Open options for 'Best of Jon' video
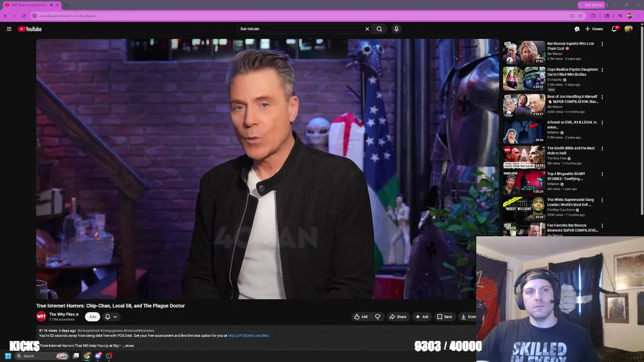 click(602, 97)
